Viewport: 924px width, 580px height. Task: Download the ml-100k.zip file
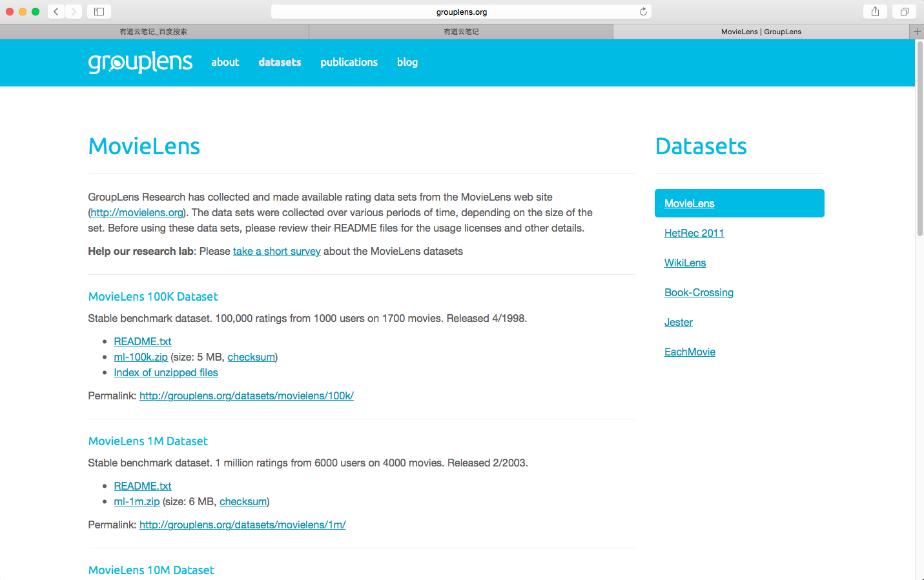141,357
